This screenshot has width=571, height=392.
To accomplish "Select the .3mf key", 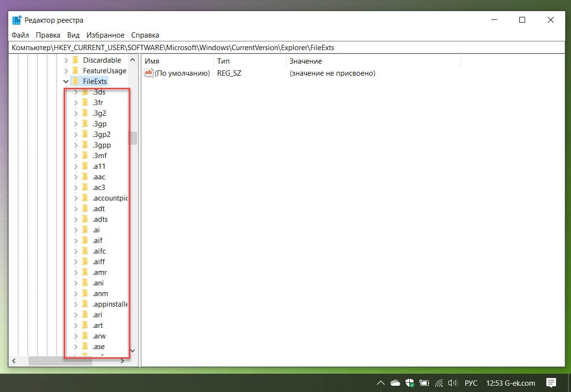I will click(x=99, y=156).
